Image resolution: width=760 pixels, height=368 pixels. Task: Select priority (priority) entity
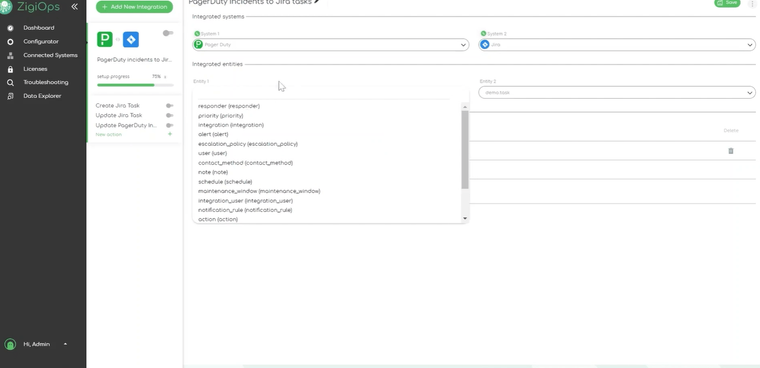pyautogui.click(x=221, y=115)
